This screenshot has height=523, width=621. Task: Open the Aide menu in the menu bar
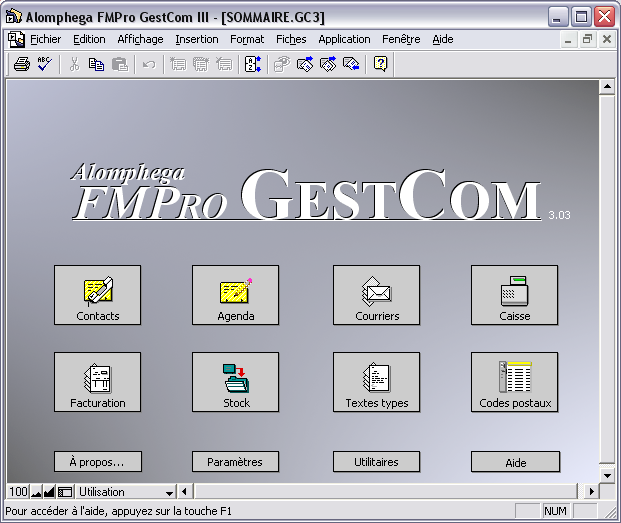coord(443,39)
